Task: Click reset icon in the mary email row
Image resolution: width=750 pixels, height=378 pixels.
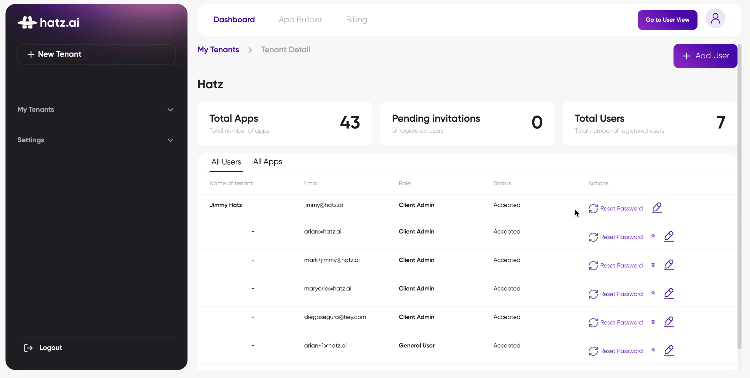Action: [x=593, y=294]
